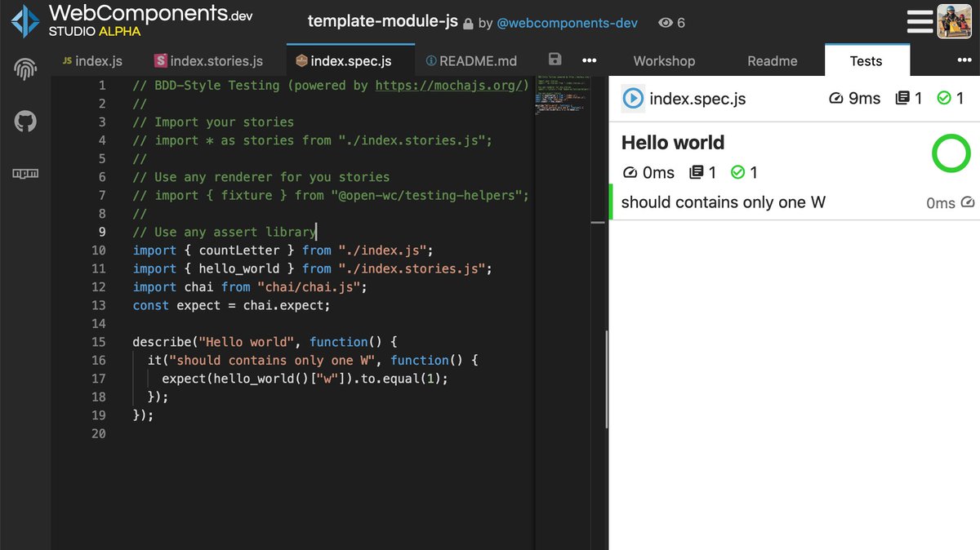Click green passed check icon in header

point(944,99)
